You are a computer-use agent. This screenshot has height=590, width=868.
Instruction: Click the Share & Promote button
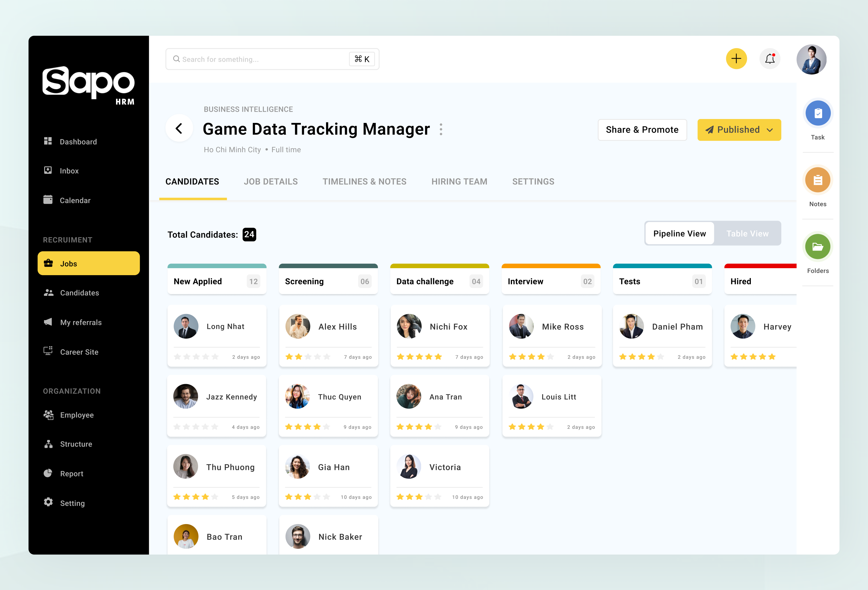pos(642,130)
